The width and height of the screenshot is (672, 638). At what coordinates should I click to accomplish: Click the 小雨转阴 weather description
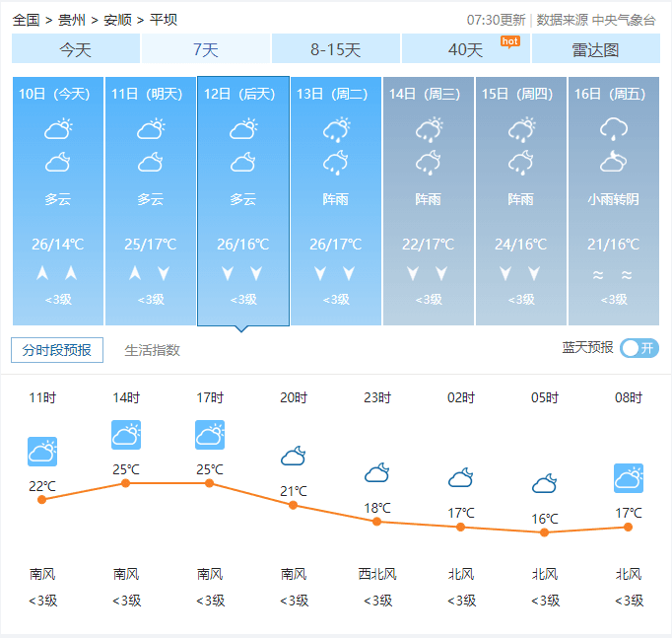pyautogui.click(x=614, y=199)
